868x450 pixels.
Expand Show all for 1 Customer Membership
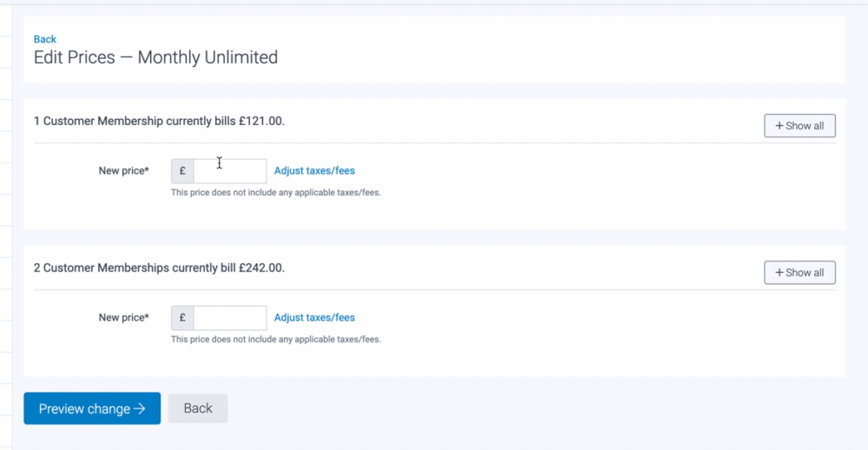click(x=799, y=126)
